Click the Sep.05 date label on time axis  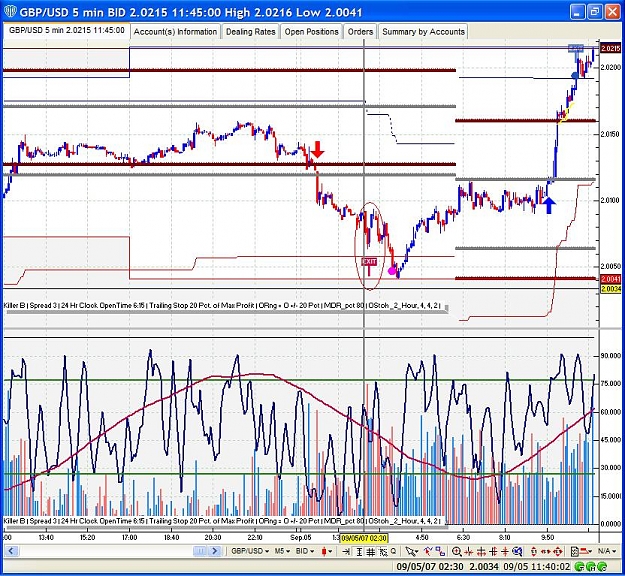(x=301, y=537)
